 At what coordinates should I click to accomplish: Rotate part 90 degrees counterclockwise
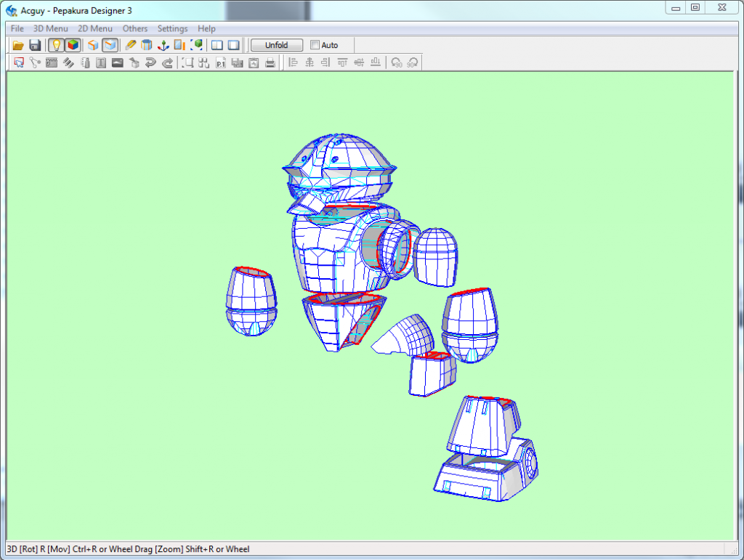(x=397, y=62)
